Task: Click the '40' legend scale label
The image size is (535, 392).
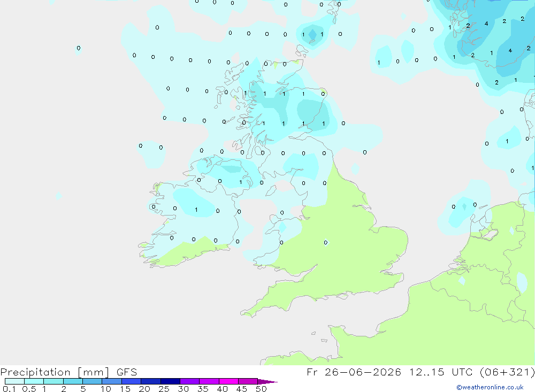Action: [x=222, y=389]
